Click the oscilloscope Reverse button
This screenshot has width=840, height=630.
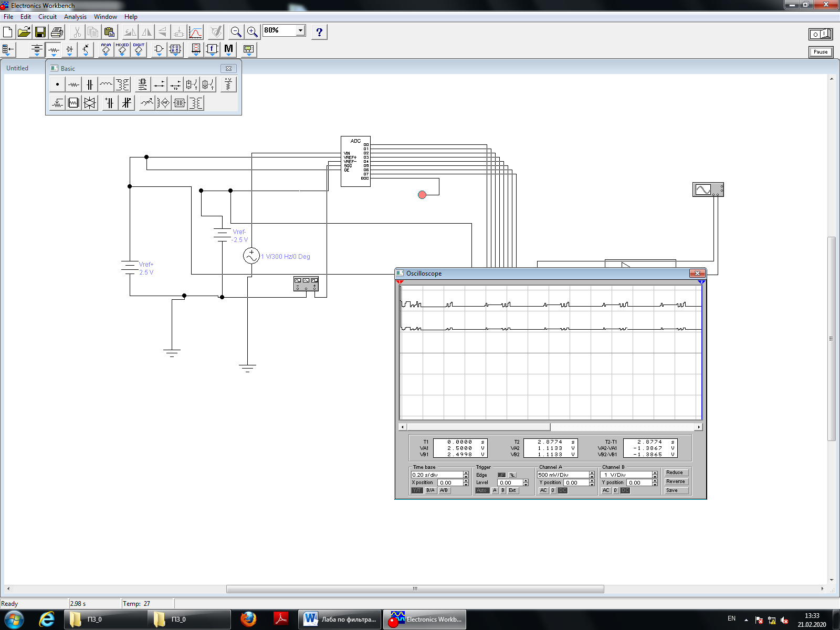tap(676, 481)
